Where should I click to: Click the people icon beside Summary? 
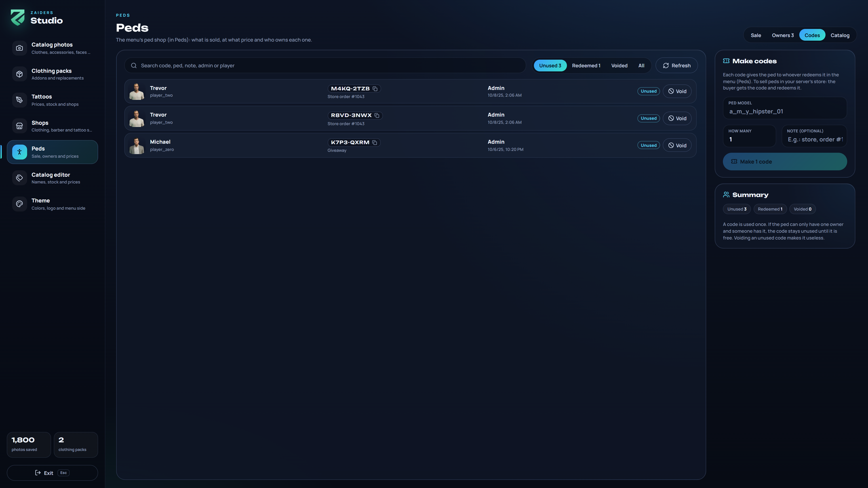(x=726, y=195)
